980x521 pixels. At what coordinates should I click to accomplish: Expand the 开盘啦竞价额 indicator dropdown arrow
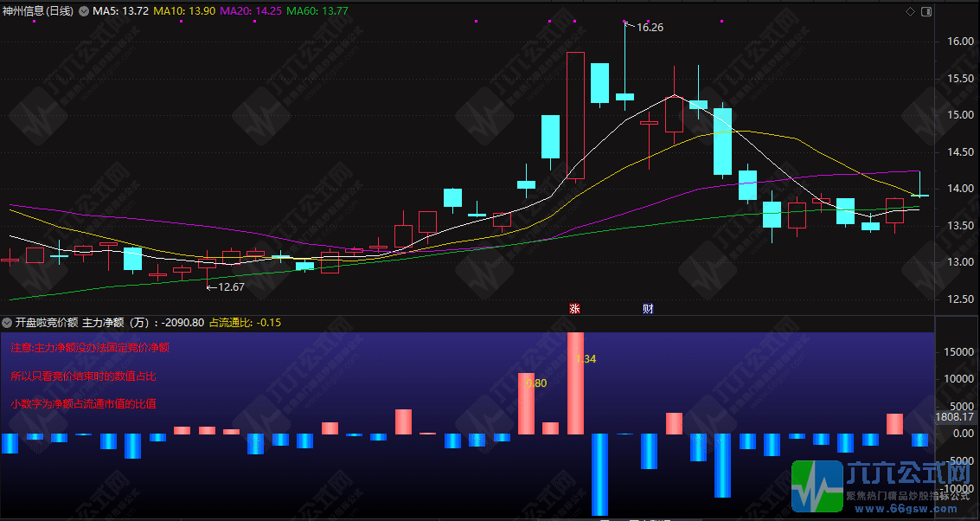coord(8,323)
